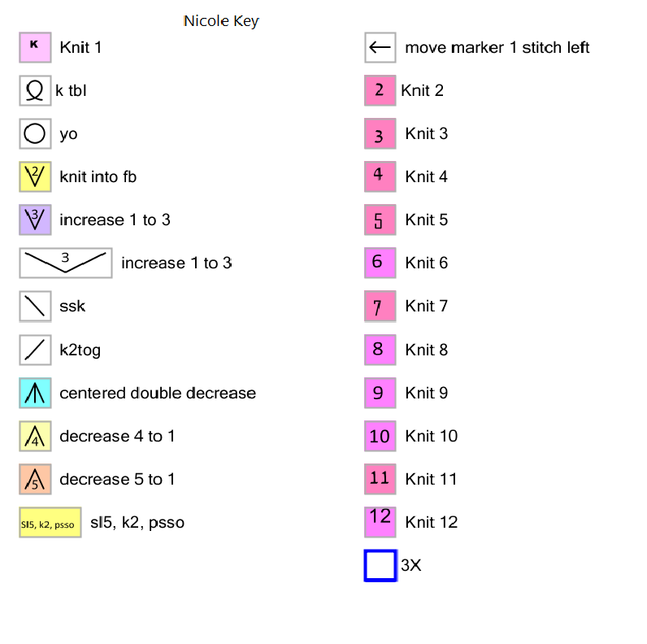Click the ssk diagonal symbol

point(35,307)
